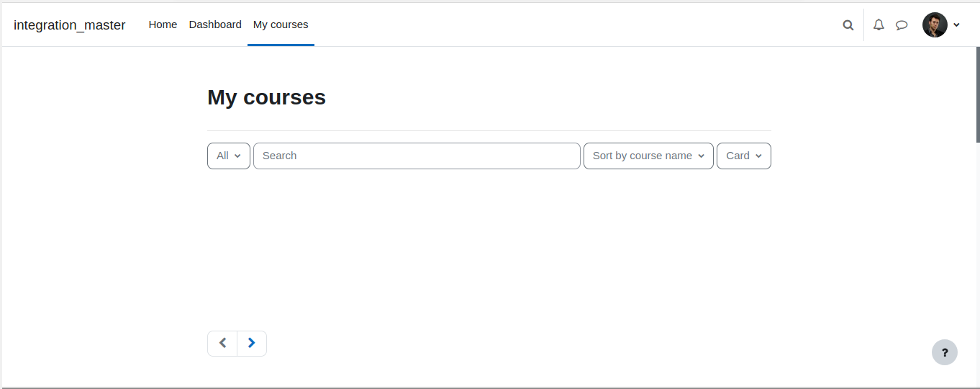Click the small arrow next to All
The height and width of the screenshot is (389, 980).
pyautogui.click(x=237, y=156)
